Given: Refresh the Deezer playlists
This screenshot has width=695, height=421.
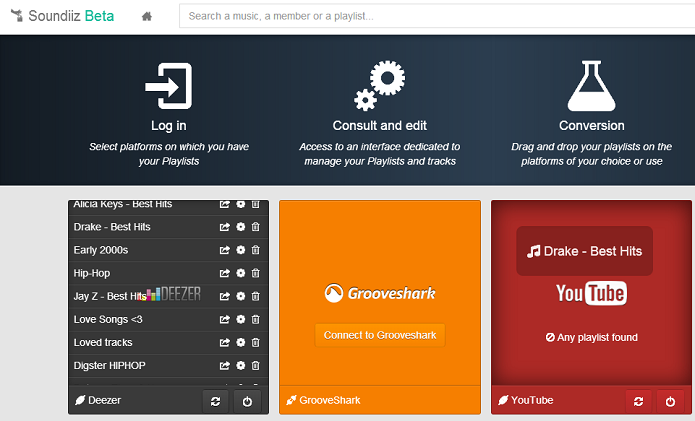Looking at the screenshot, I should click(x=215, y=402).
